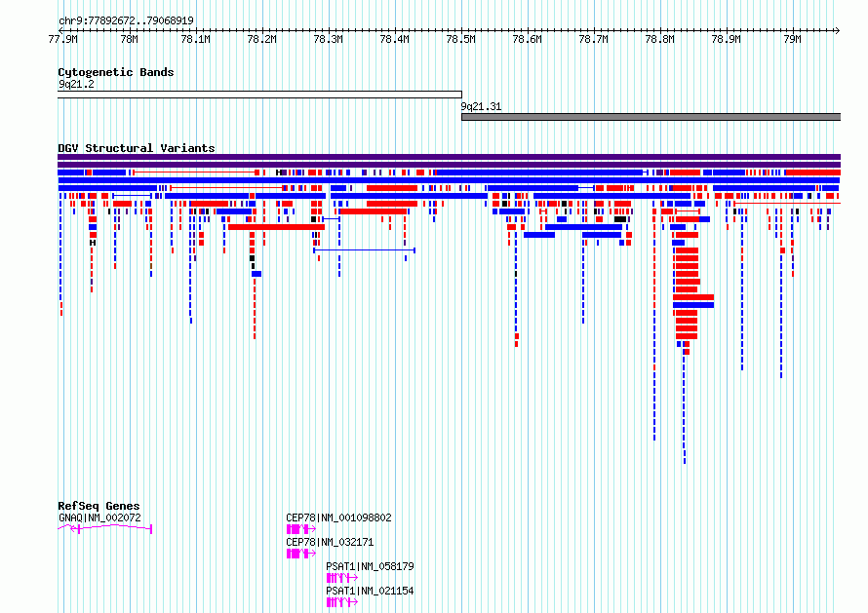Select the full-width blue variant bar
Image resolution: width=868 pixels, height=613 pixels.
tap(449, 180)
